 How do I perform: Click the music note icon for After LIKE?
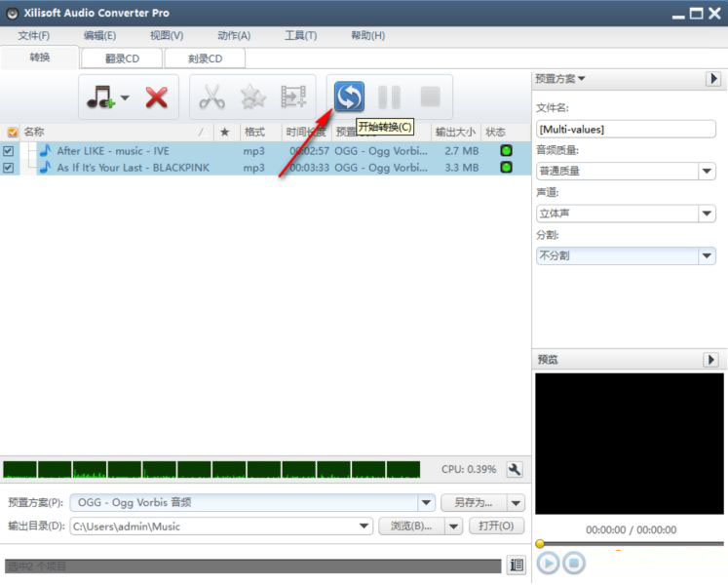click(45, 150)
